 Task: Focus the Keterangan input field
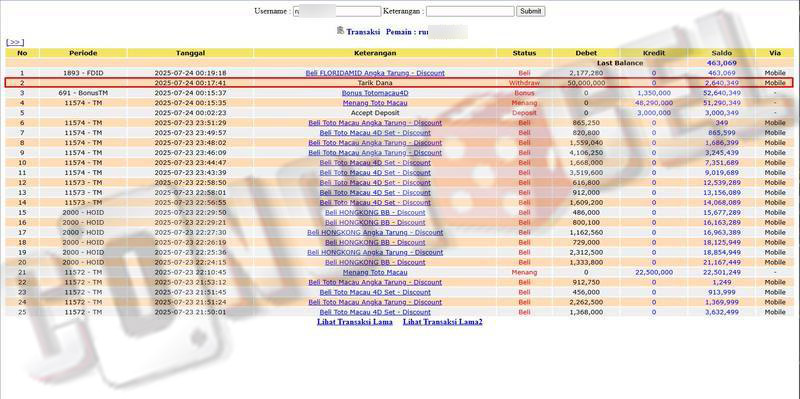(x=470, y=11)
